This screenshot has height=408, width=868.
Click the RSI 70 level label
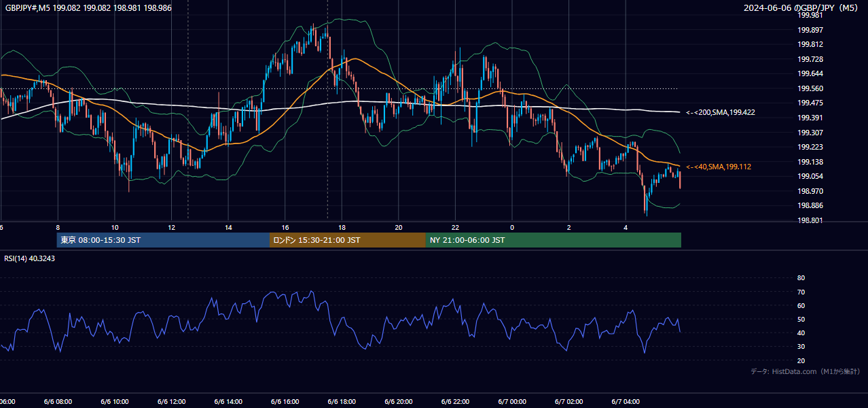pyautogui.click(x=801, y=292)
